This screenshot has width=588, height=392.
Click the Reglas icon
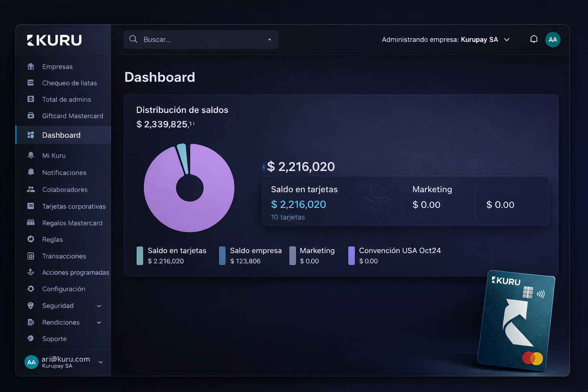pyautogui.click(x=31, y=239)
